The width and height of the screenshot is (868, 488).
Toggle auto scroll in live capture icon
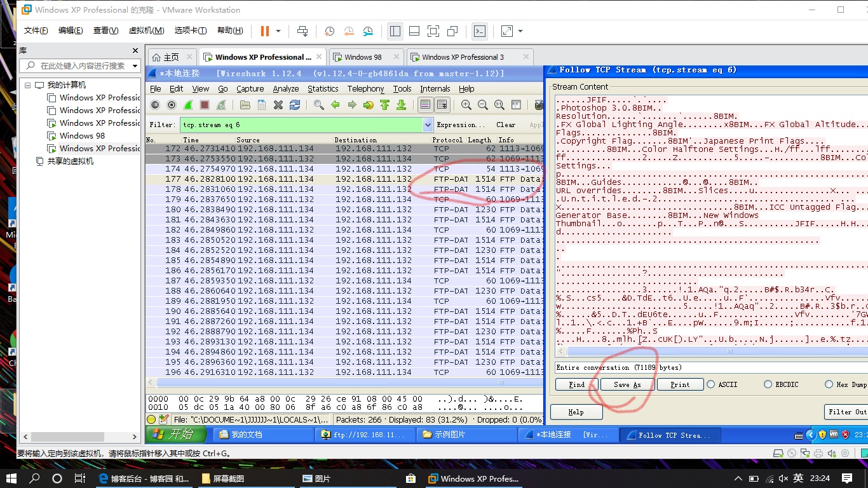[442, 105]
